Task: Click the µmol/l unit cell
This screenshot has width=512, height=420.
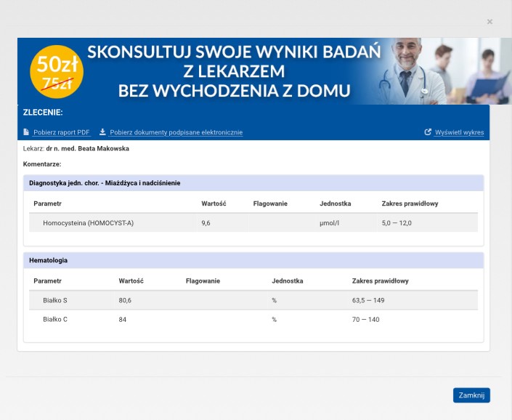Action: click(x=329, y=223)
